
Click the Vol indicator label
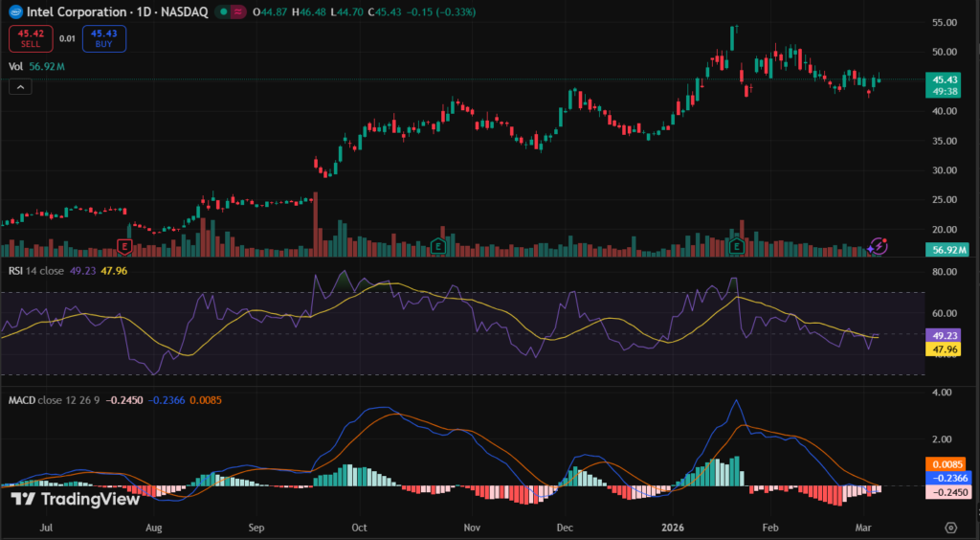(x=15, y=67)
